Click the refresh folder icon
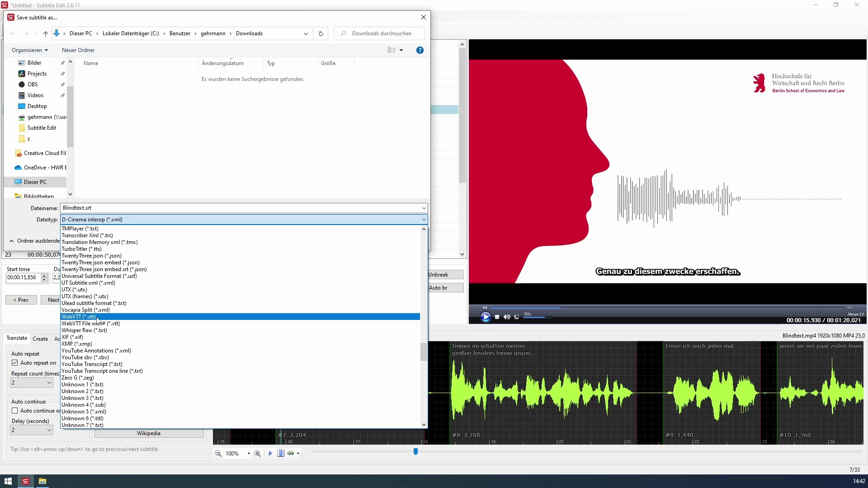This screenshot has height=488, width=868. tap(321, 33)
